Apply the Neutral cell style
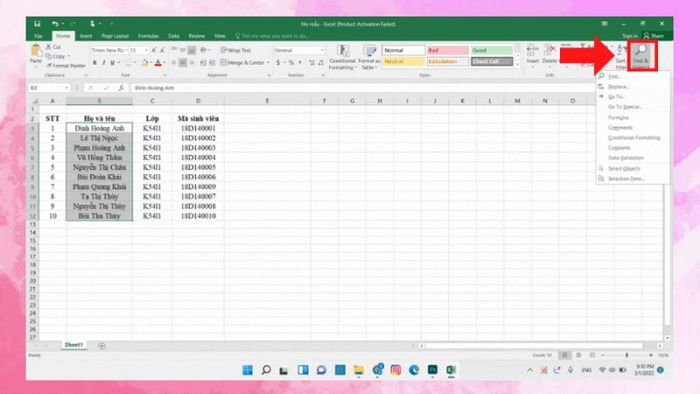 click(404, 62)
